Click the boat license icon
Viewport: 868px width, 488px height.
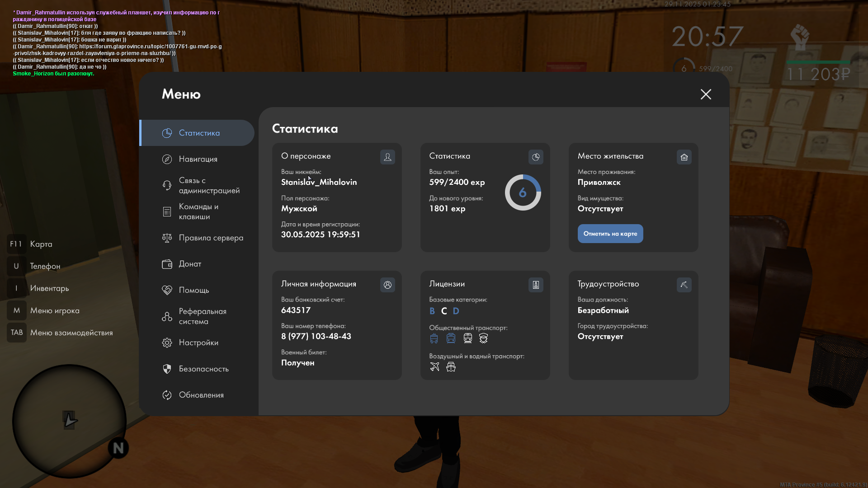click(x=451, y=366)
